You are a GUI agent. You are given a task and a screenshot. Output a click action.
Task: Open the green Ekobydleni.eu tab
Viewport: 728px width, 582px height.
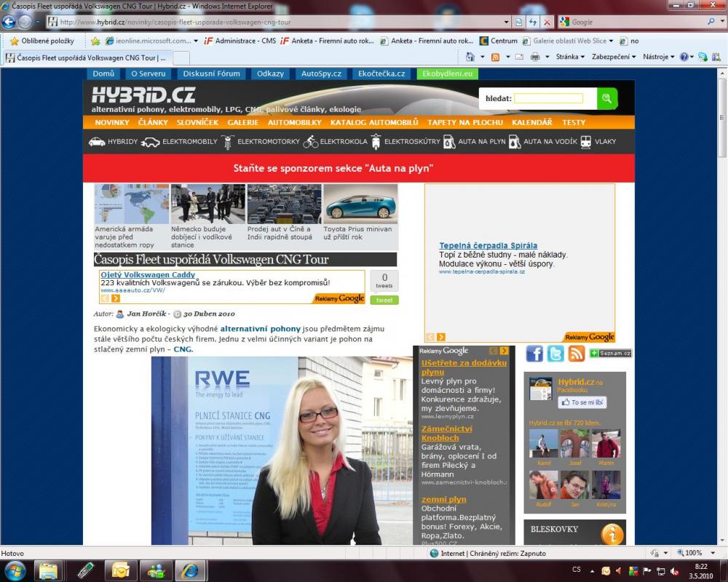(447, 73)
